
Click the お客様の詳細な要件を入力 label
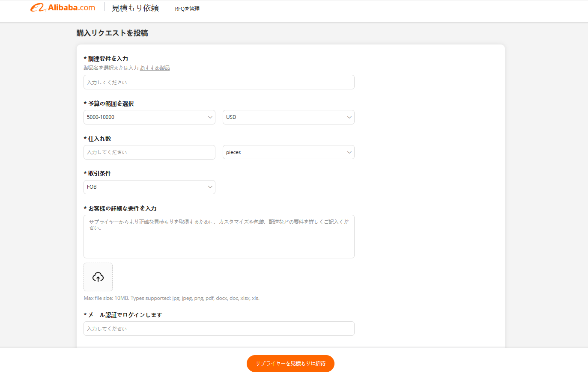[120, 208]
